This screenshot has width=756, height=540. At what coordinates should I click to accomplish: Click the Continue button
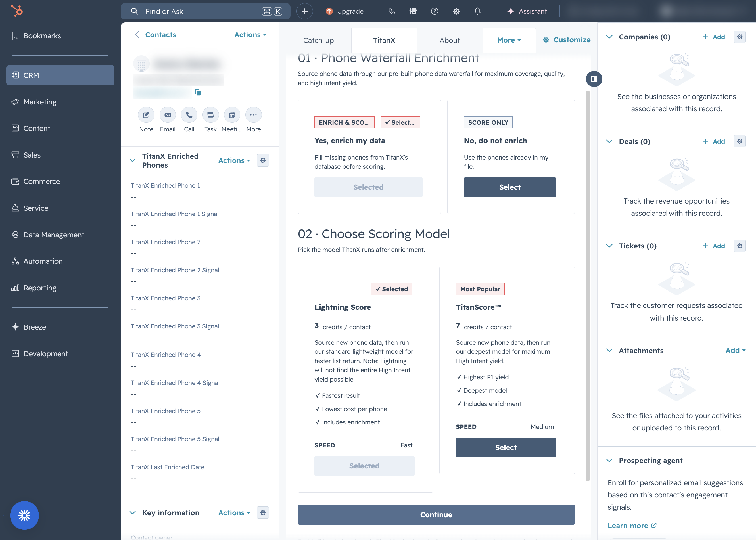pyautogui.click(x=436, y=515)
